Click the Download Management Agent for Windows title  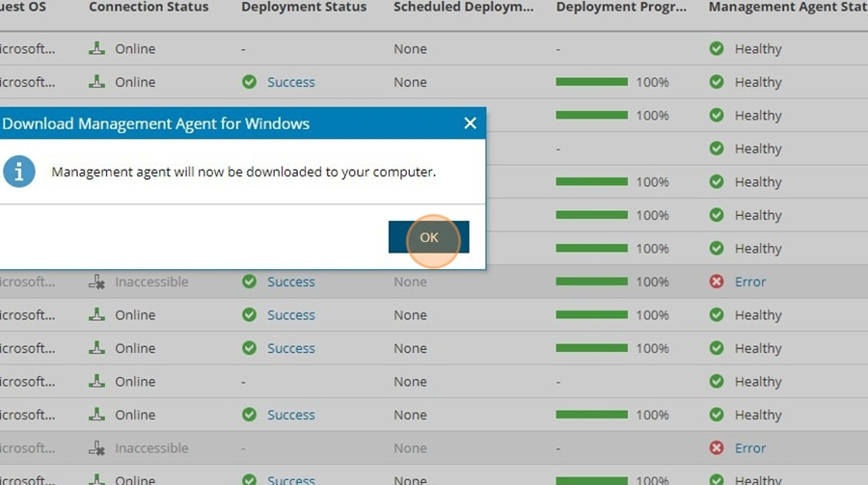pos(155,123)
